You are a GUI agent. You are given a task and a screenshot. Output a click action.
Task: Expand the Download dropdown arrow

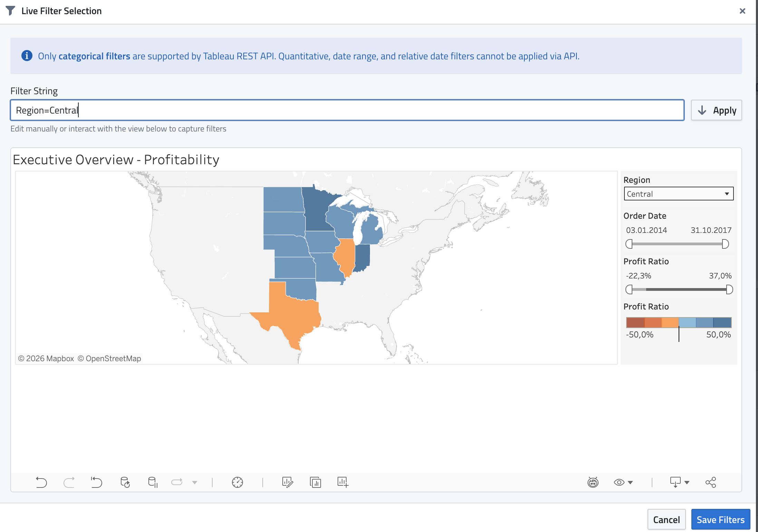(687, 482)
